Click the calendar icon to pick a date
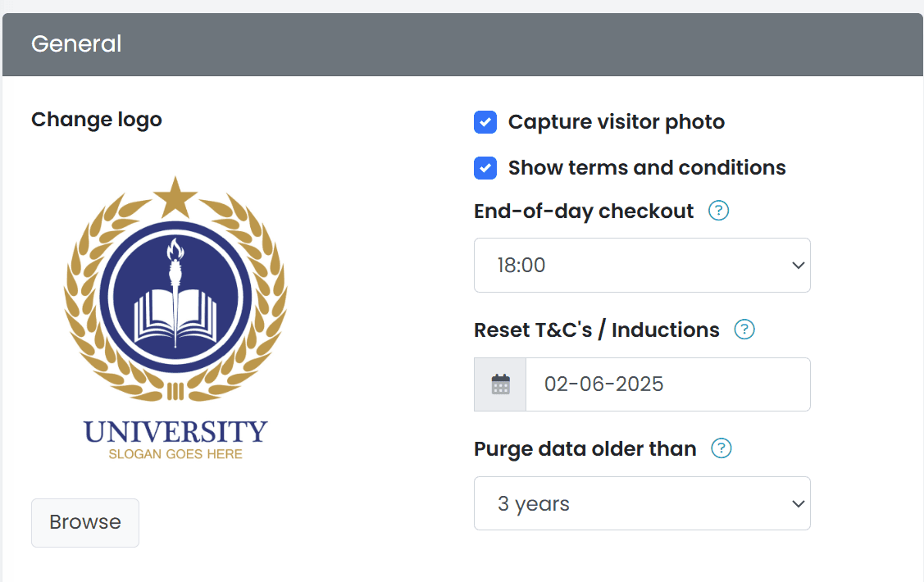This screenshot has height=582, width=924. coord(499,384)
